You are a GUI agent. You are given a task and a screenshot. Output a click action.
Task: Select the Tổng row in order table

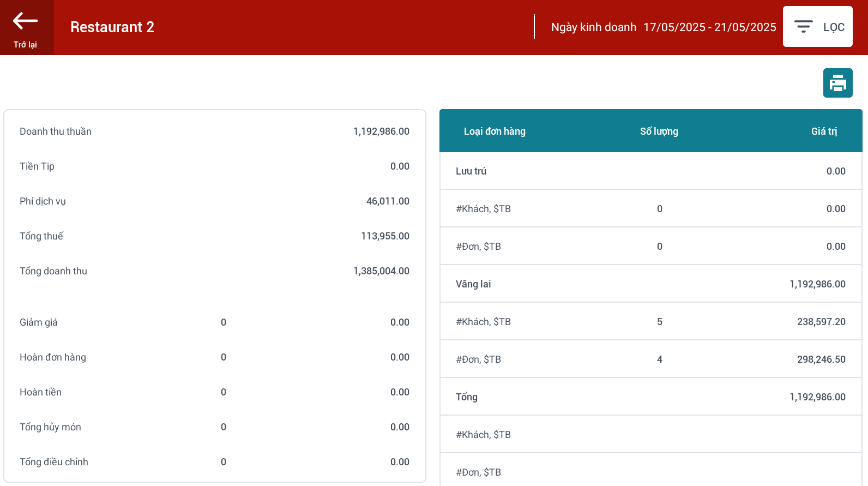coord(650,397)
